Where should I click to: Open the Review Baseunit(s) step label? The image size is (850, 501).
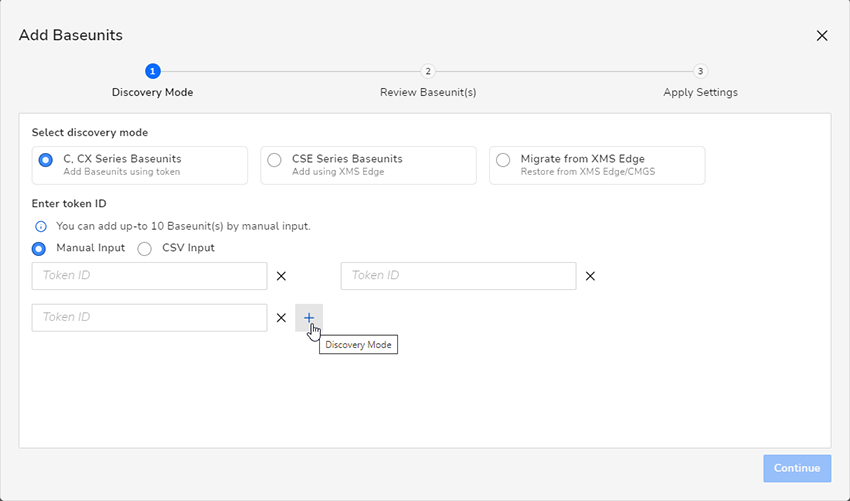click(x=428, y=92)
